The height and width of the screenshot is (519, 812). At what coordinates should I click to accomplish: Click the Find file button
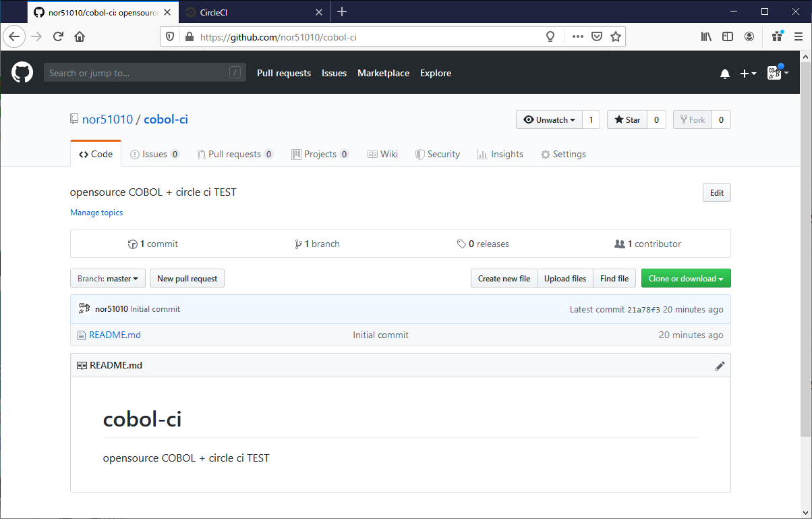[x=614, y=278]
